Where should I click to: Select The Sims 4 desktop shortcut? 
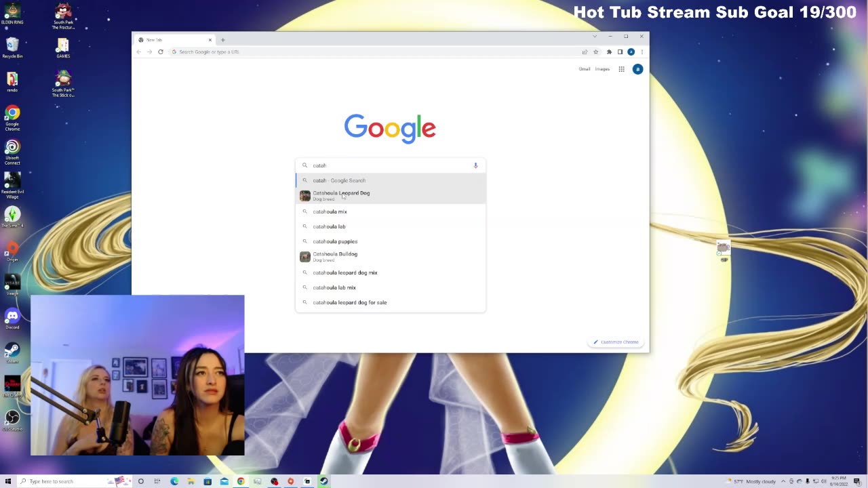coord(12,218)
